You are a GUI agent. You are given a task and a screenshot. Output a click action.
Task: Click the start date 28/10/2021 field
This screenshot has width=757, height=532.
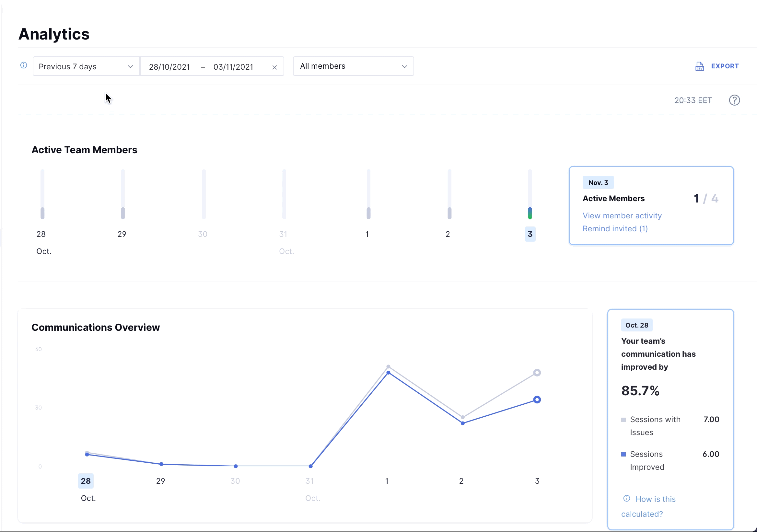(169, 67)
